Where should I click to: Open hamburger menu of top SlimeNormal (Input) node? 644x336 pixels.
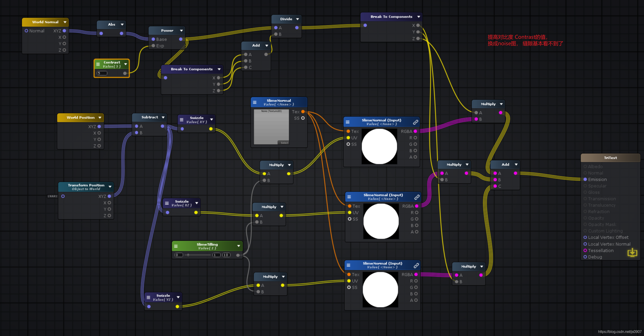coord(347,122)
